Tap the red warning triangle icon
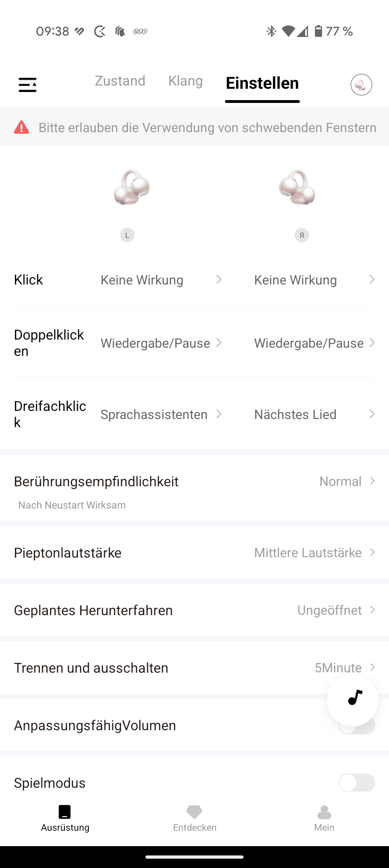389x868 pixels. [x=21, y=127]
